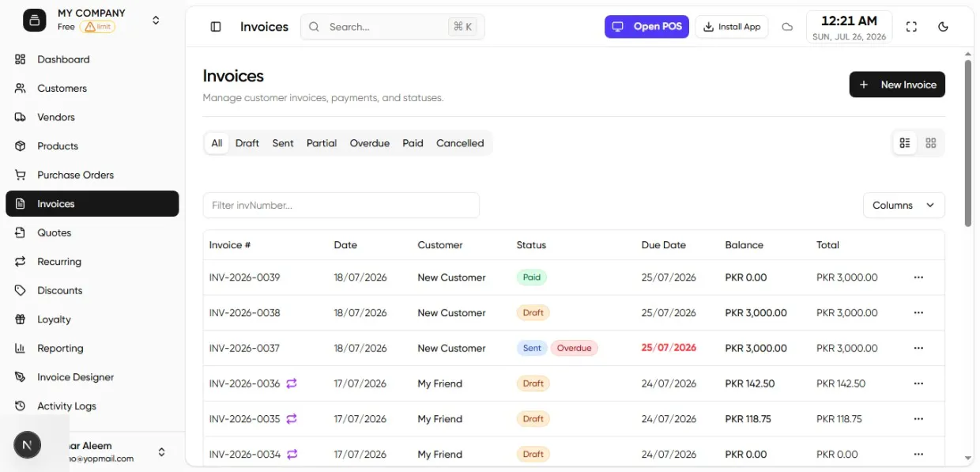
Task: Switch to list view layout
Action: point(905,143)
